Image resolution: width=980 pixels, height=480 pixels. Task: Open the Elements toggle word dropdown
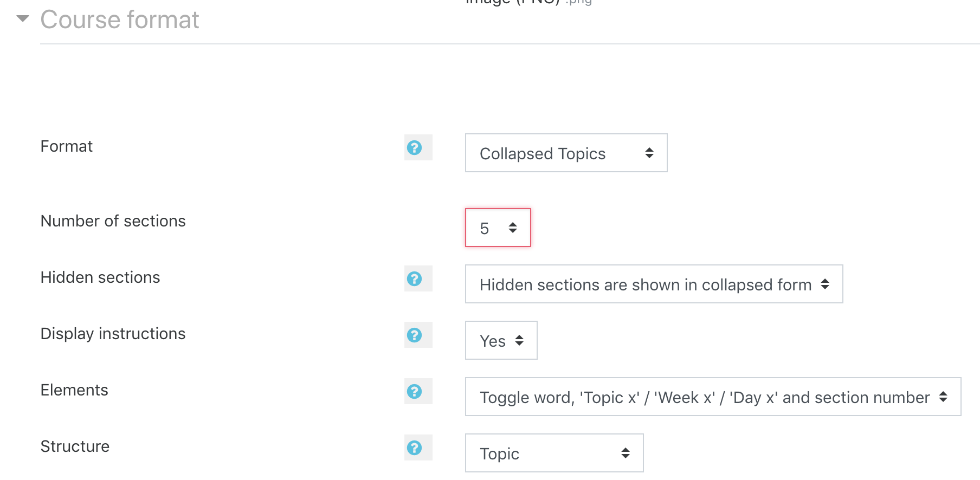tap(712, 397)
